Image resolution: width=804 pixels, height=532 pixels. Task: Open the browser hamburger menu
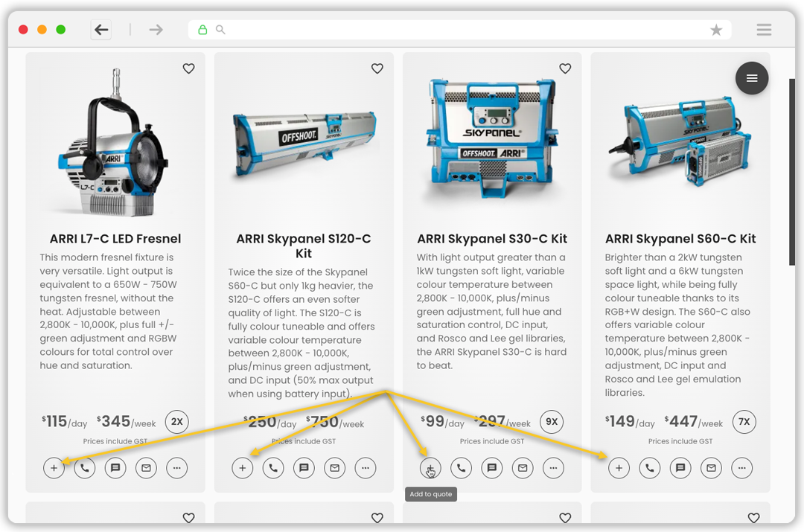click(x=764, y=30)
